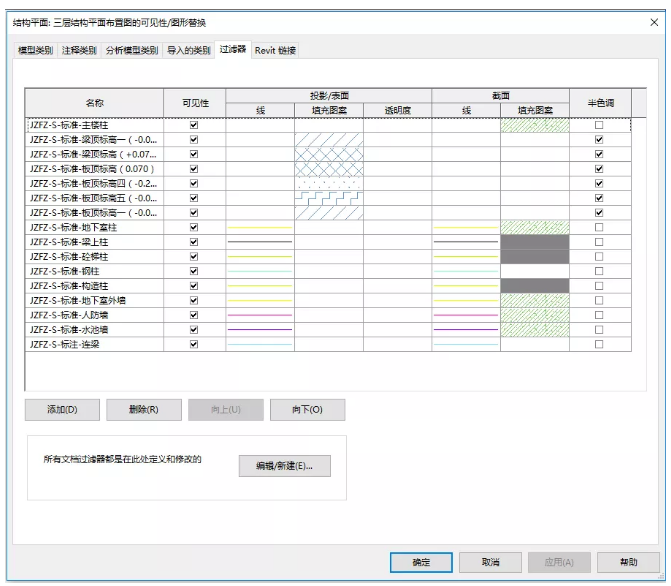Enable halftone for 构造柱 filter
The height and width of the screenshot is (586, 671).
coord(599,286)
